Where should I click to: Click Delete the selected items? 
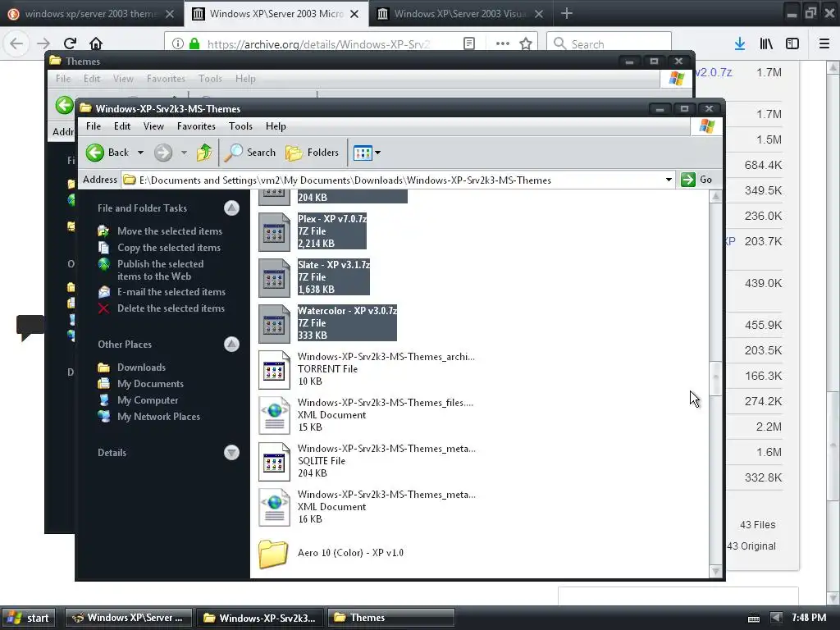point(171,308)
